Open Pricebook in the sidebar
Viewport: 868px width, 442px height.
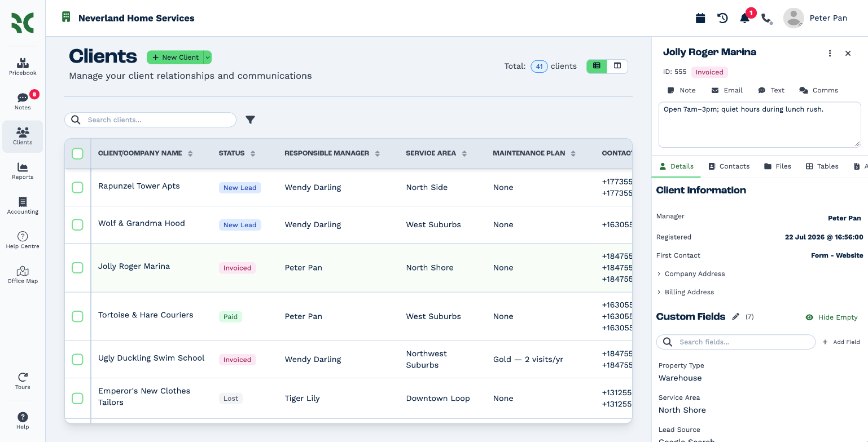[x=23, y=67]
